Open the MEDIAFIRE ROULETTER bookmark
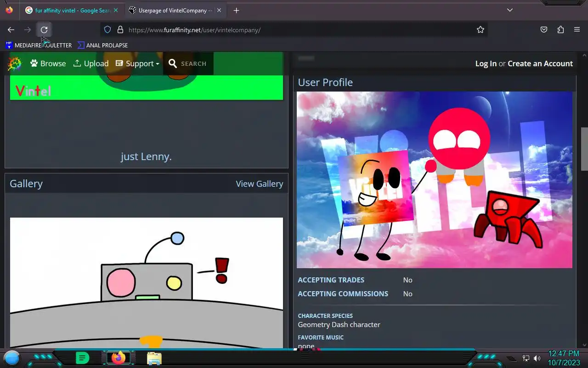 pyautogui.click(x=39, y=45)
